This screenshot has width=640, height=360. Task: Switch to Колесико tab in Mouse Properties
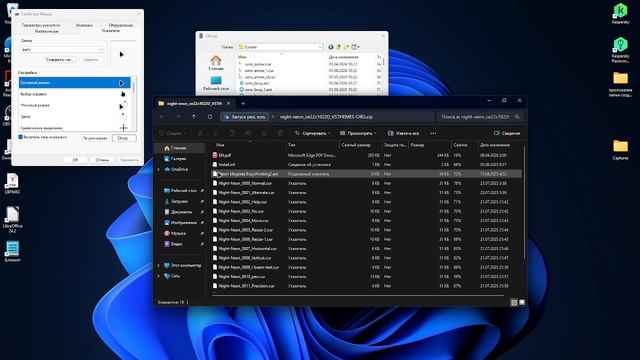click(x=84, y=25)
